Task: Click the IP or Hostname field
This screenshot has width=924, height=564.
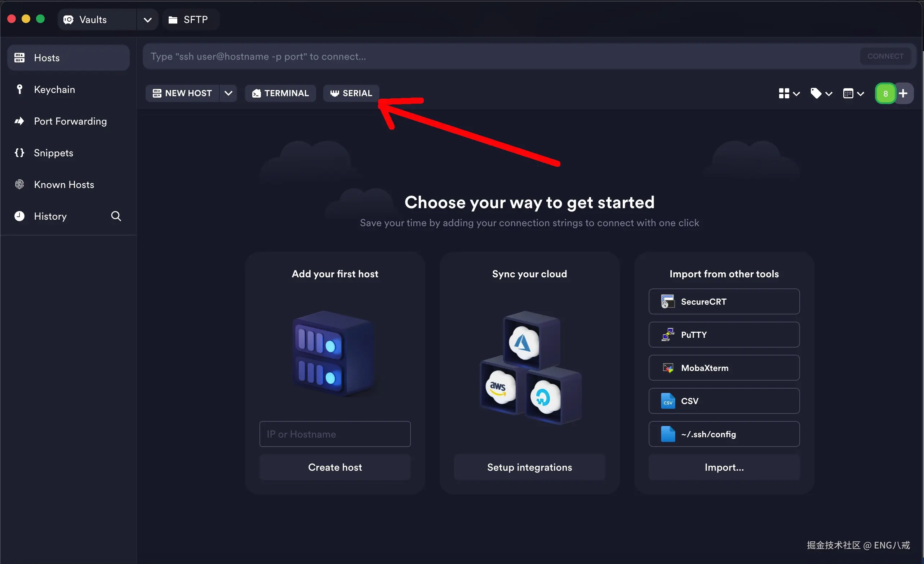Action: point(335,434)
